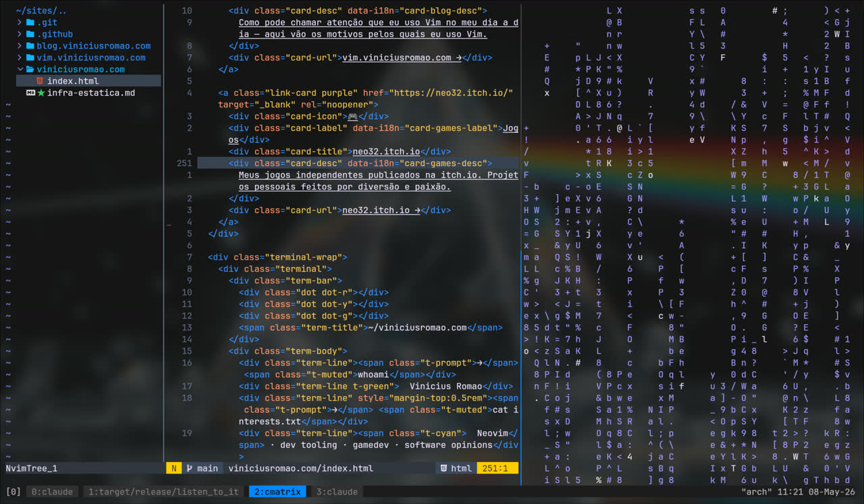The width and height of the screenshot is (864, 504).
Task: Click the "dot dot-r" div line
Action: point(314,292)
